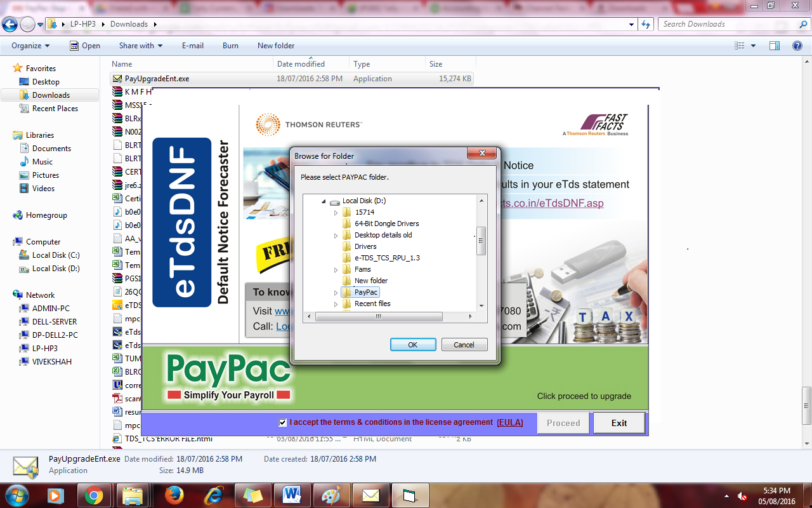Screen dimensions: 812x508
Task: Open the Organize menu in Explorer
Action: [30, 46]
